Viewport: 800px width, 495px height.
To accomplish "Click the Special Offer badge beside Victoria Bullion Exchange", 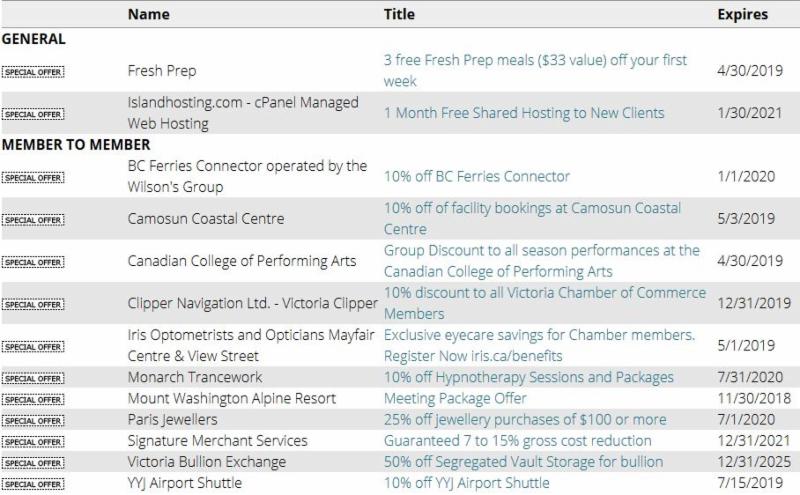I will pos(31,462).
